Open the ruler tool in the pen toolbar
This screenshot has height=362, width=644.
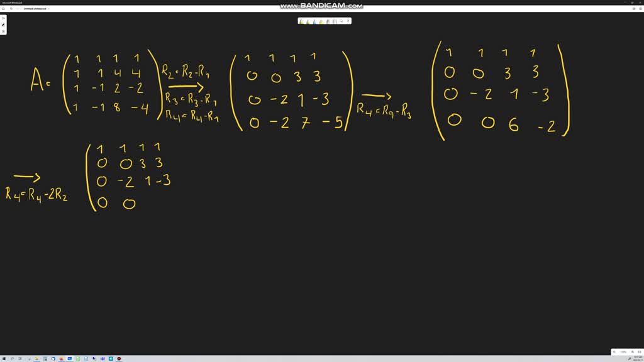(x=333, y=21)
